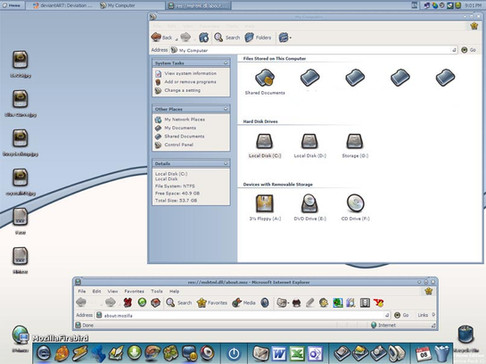Open the Edit menu in Internet Explorer
486x364 pixels.
pos(97,291)
